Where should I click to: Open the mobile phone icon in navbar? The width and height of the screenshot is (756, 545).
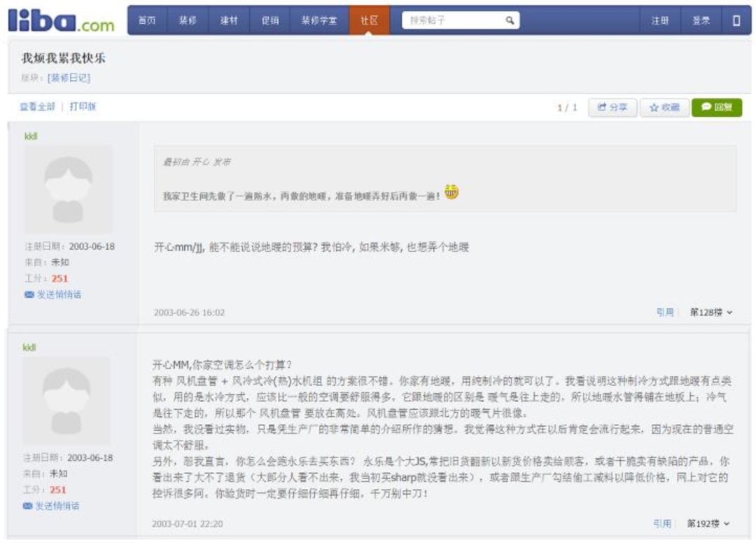click(736, 20)
